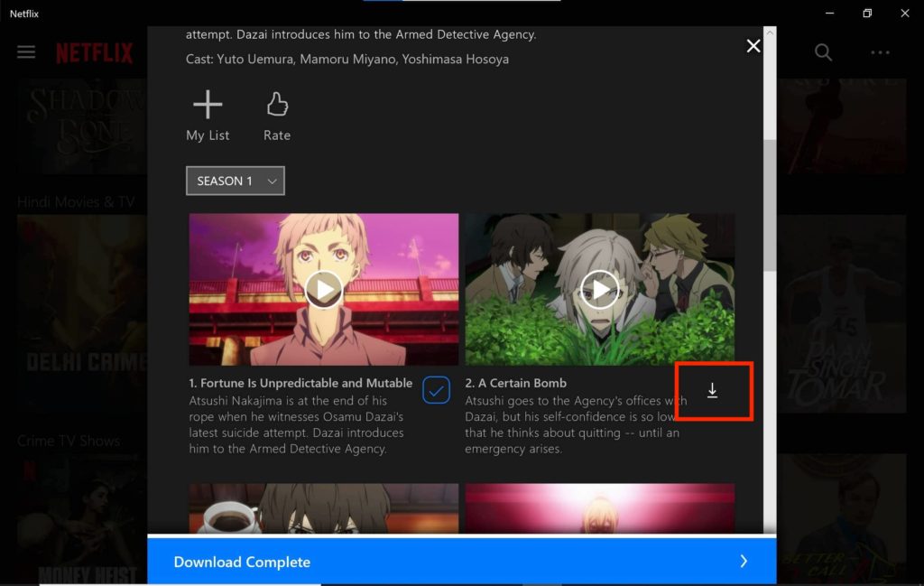Open the Crime TV Shows category

68,441
